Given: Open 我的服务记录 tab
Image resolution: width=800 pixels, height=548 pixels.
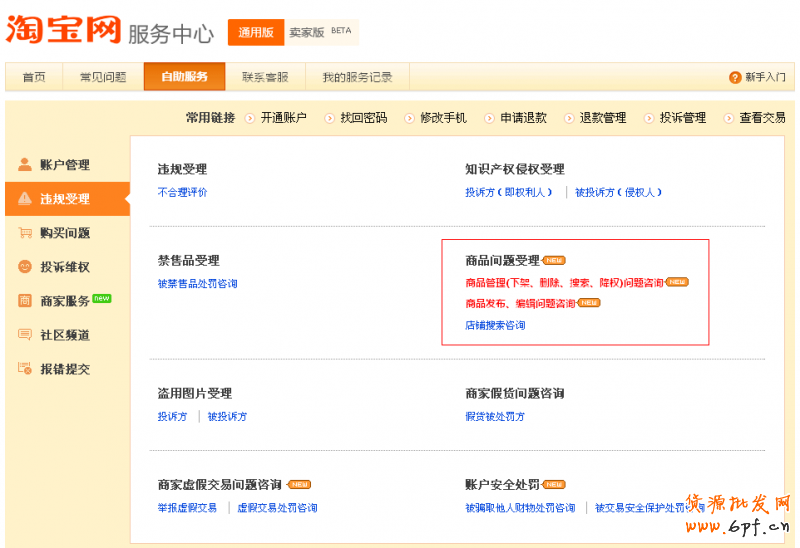Looking at the screenshot, I should point(357,77).
